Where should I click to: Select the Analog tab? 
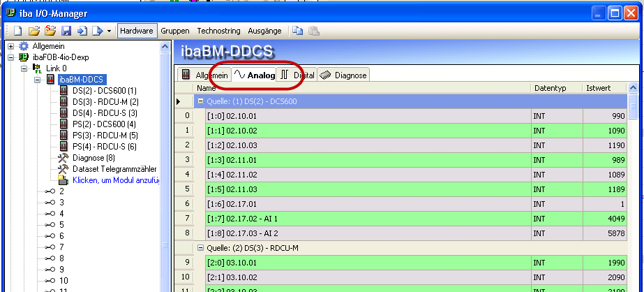point(254,75)
